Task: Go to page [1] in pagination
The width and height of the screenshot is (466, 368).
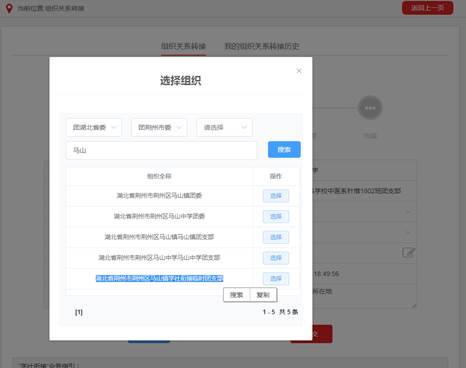Action: pos(79,312)
